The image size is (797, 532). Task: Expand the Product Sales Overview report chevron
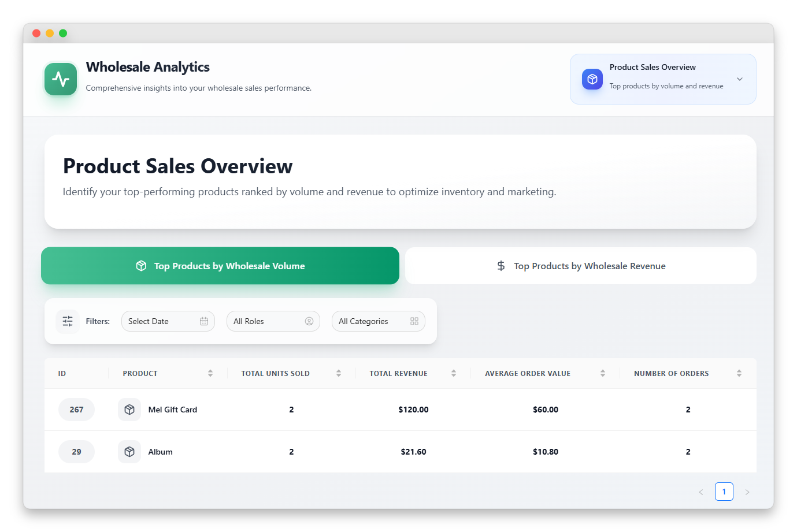[740, 79]
